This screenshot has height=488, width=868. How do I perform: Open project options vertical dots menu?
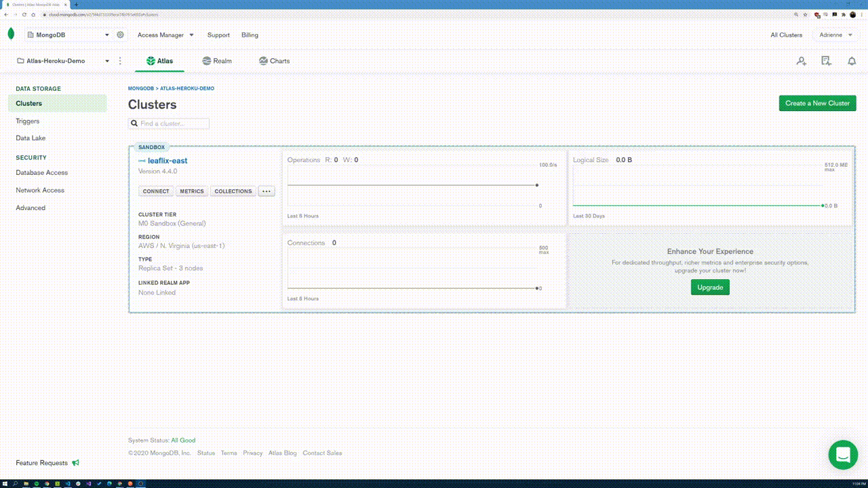click(x=120, y=61)
